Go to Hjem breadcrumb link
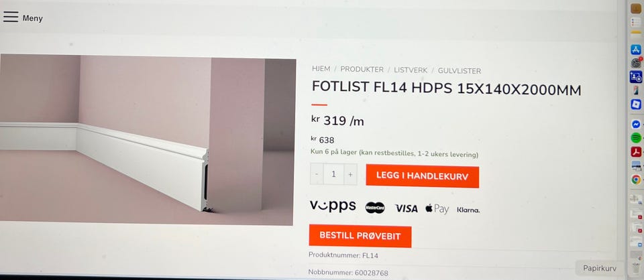This screenshot has height=280, width=644. coord(321,69)
